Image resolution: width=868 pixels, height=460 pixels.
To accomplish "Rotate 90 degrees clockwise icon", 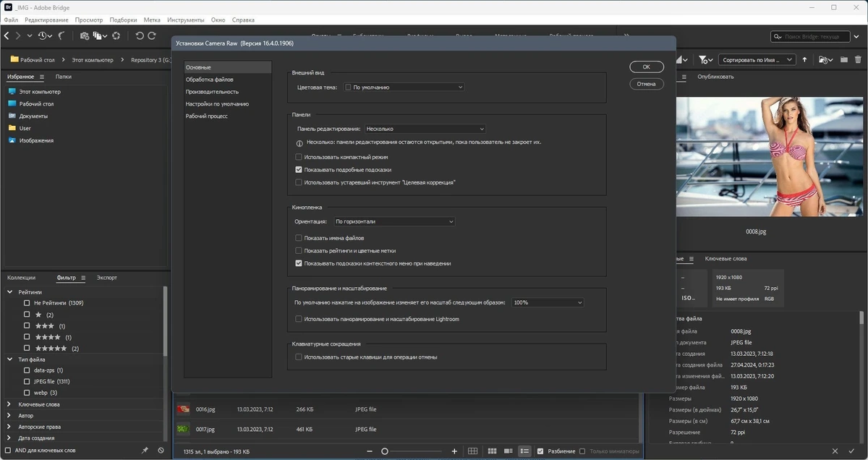I will 152,35.
